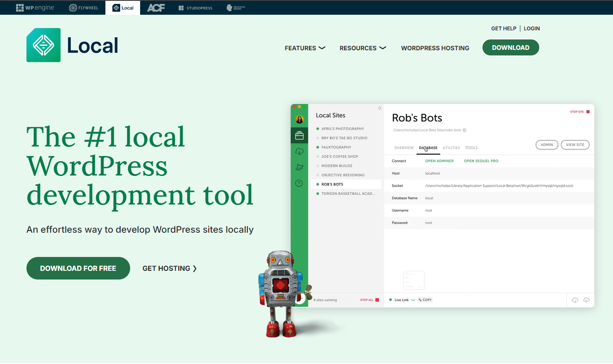Click the help question mark icon

[x=299, y=183]
